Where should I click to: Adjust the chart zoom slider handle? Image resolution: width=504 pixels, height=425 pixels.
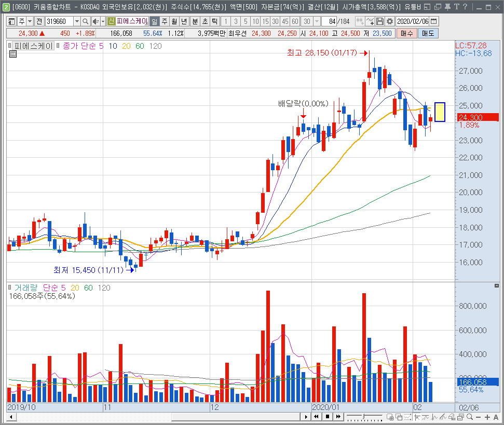click(364, 417)
